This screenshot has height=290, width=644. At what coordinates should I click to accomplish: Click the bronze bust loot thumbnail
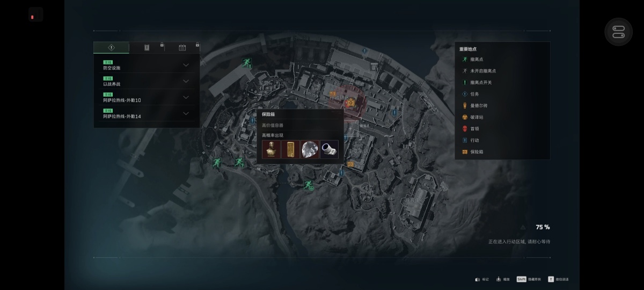[x=271, y=149]
